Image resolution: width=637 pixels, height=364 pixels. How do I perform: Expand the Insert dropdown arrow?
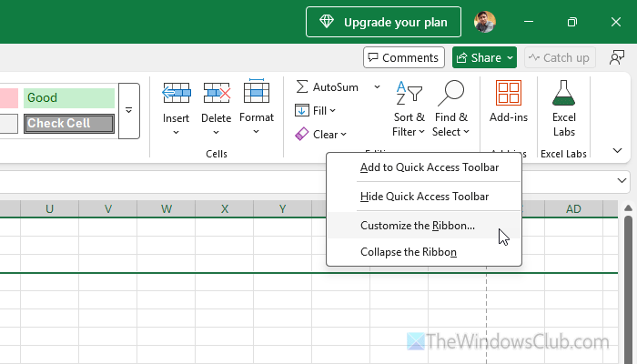(176, 133)
